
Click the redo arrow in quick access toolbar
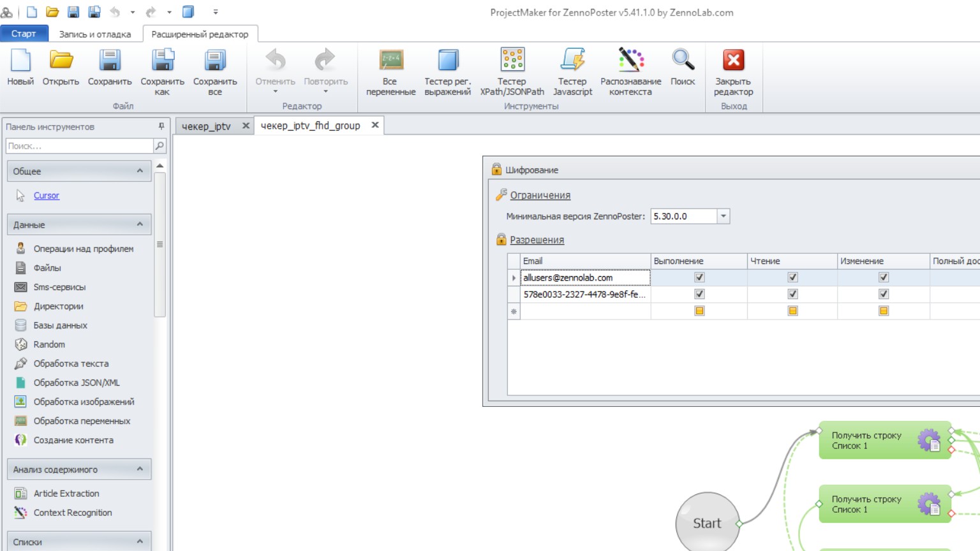(151, 12)
